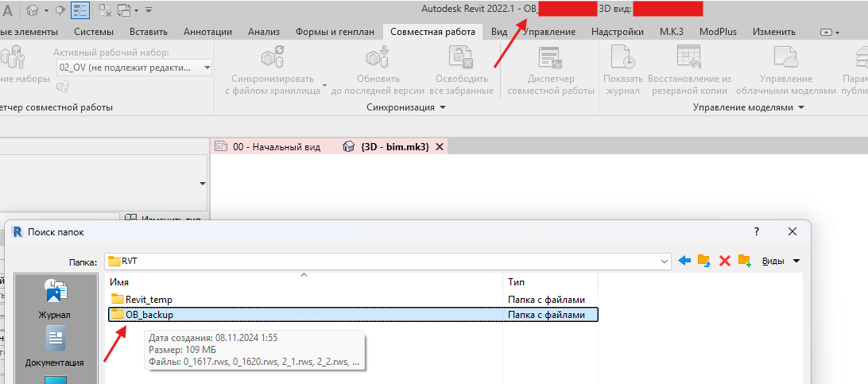Viewport: 868px width, 384px height.
Task: Open the ModPlus tab
Action: [718, 32]
